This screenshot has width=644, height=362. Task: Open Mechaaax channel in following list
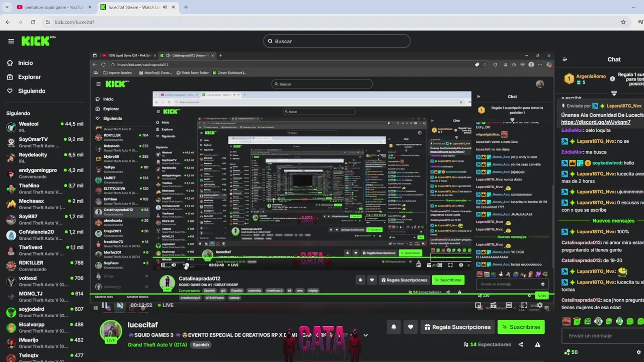tap(44, 204)
